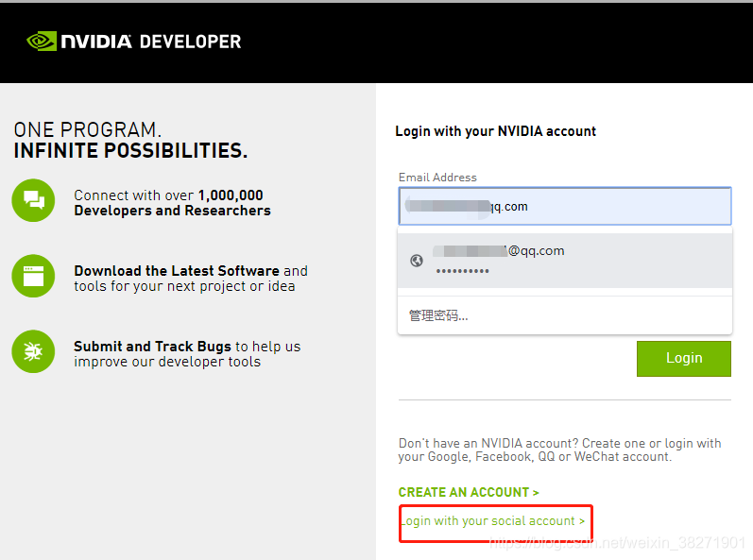Screen dimensions: 753x560
Task: Click 'Connect with over 1,000,000' text
Action: pyautogui.click(x=168, y=195)
